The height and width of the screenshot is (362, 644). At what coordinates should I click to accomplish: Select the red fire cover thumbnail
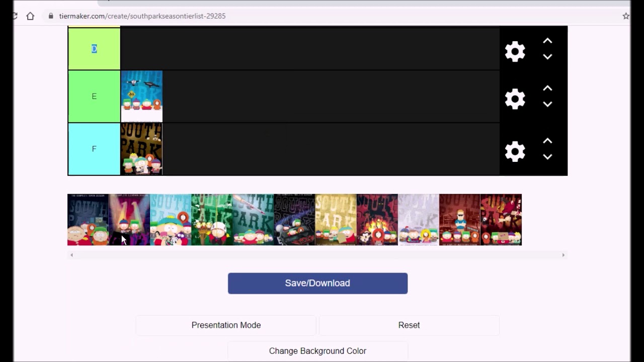(x=377, y=220)
